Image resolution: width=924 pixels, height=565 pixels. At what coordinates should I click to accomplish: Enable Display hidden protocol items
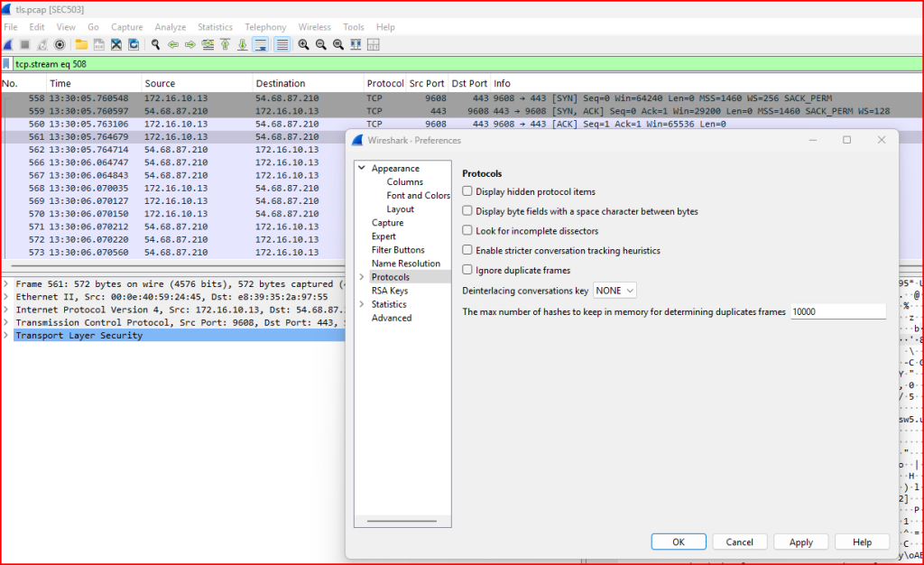point(467,190)
